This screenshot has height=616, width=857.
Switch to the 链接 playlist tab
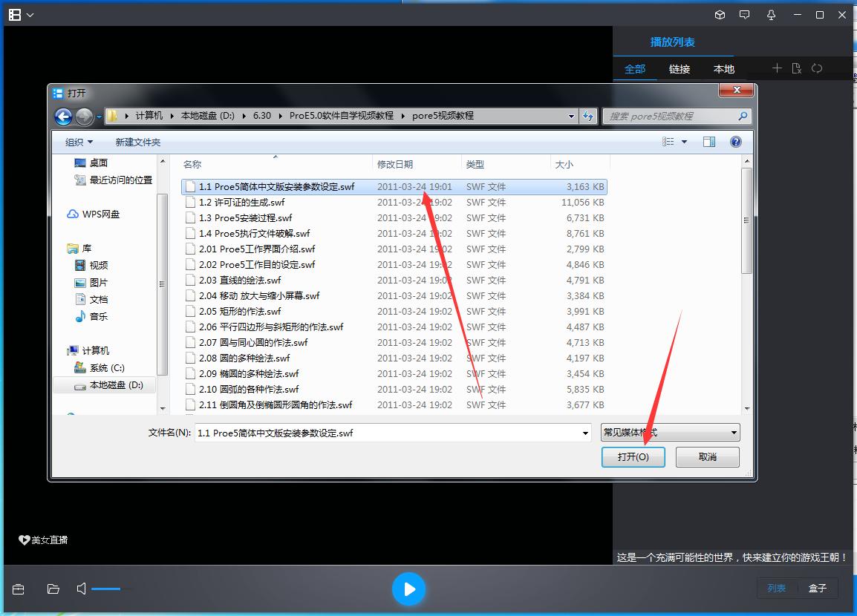point(680,69)
